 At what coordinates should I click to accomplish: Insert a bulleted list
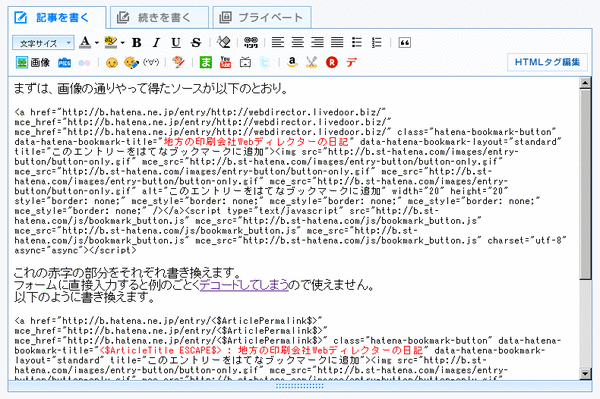tap(357, 42)
